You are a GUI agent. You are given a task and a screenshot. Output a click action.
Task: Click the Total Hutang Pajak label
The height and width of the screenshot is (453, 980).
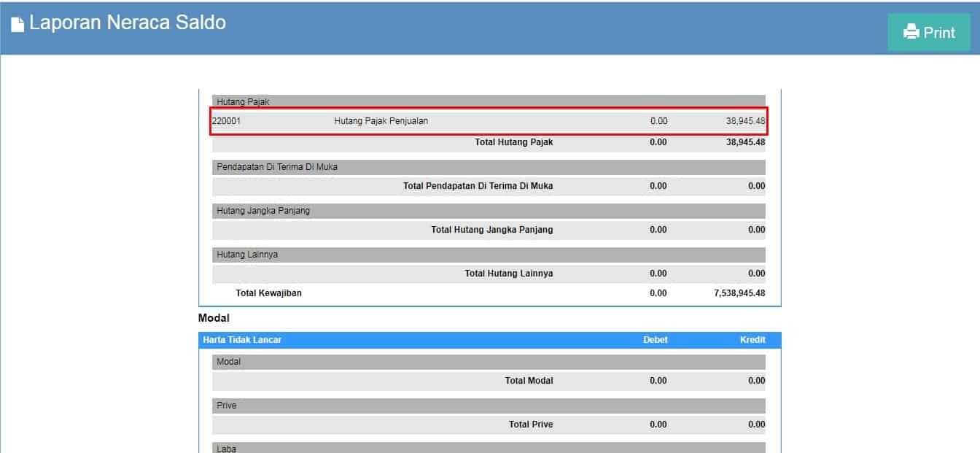(x=513, y=142)
